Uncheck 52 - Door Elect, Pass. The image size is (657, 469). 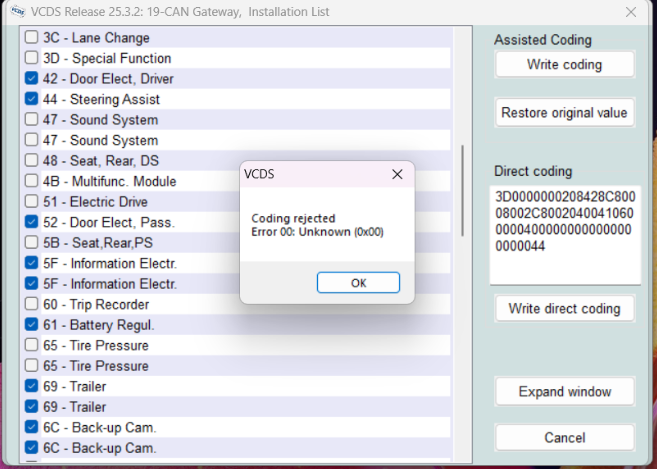pos(32,222)
